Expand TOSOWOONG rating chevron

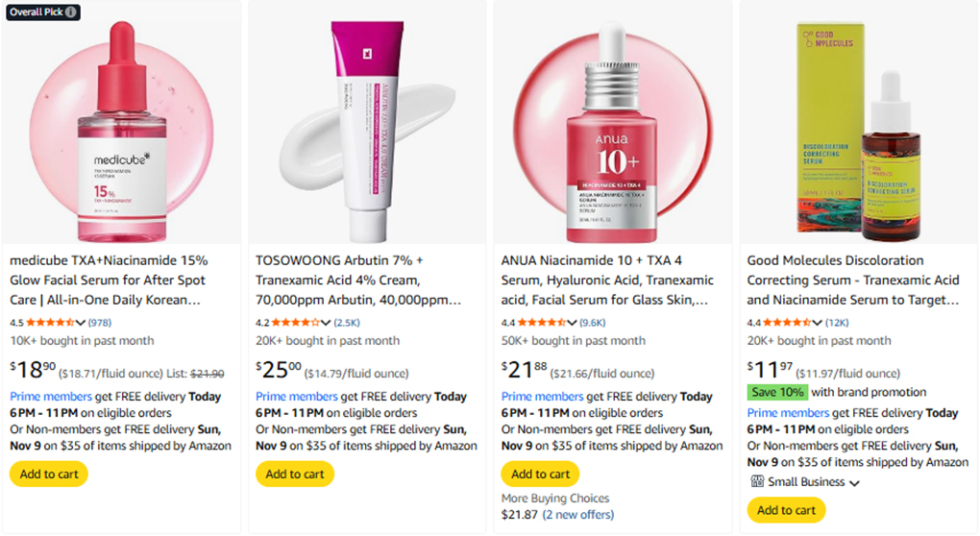327,323
